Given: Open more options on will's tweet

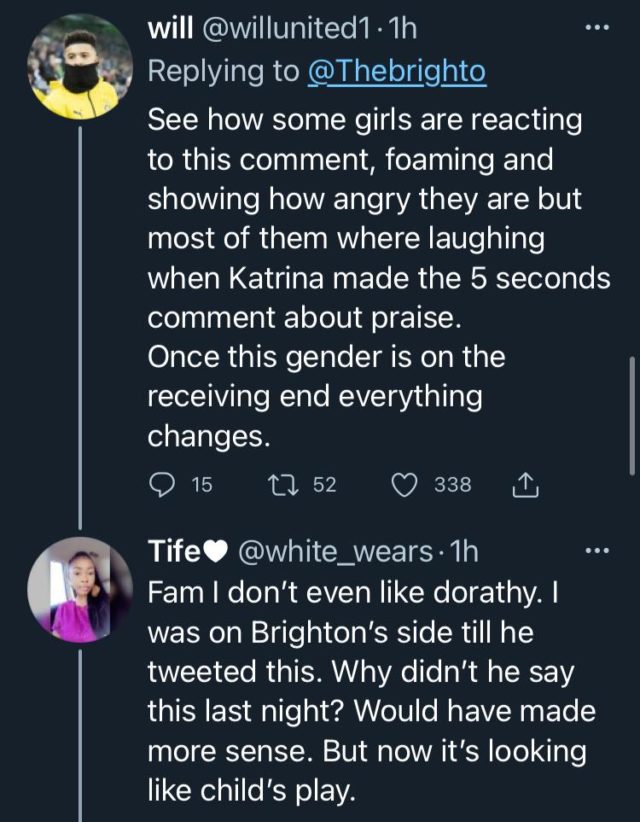Looking at the screenshot, I should tap(597, 32).
